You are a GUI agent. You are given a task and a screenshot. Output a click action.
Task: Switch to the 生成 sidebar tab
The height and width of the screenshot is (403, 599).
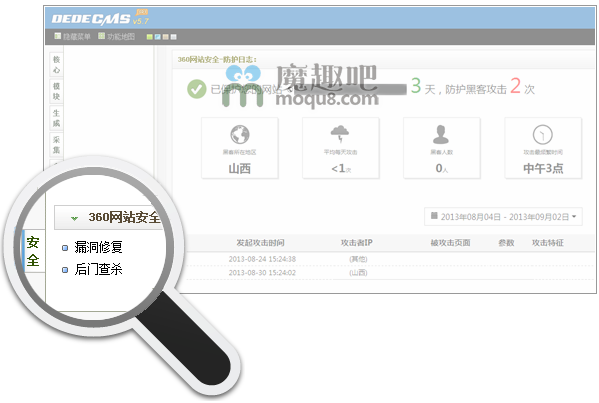56,118
